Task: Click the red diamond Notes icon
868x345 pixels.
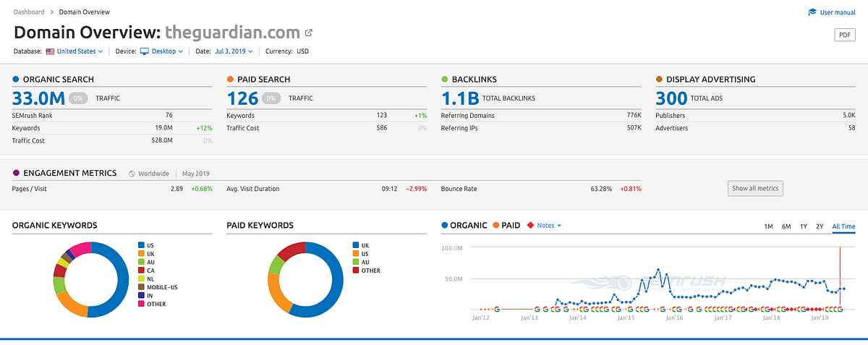Action: pos(531,226)
